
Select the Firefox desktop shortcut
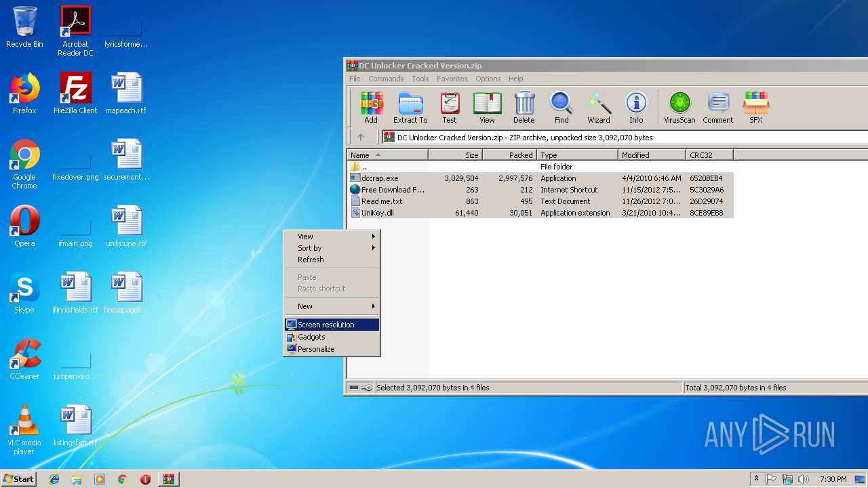24,94
